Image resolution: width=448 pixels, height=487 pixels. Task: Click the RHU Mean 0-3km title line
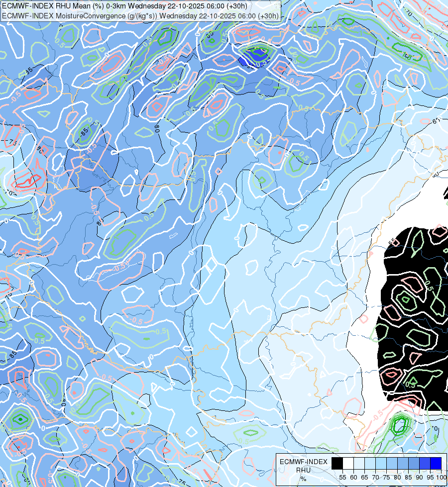pos(124,6)
